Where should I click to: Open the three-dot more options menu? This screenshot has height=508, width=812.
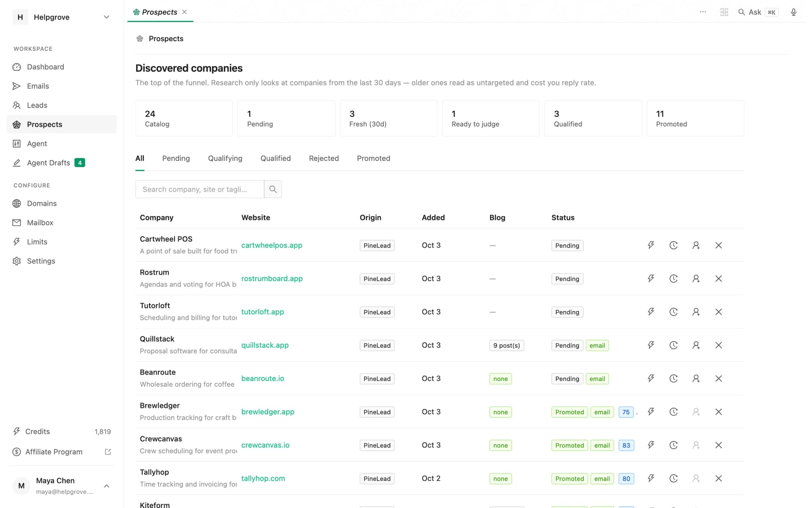pos(703,12)
